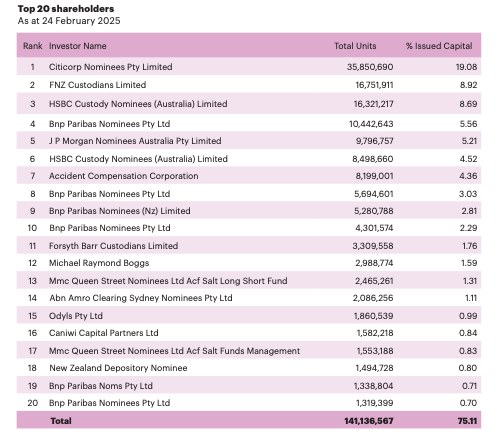Click the value 8,199,001
The height and width of the screenshot is (441, 498).
click(x=374, y=176)
